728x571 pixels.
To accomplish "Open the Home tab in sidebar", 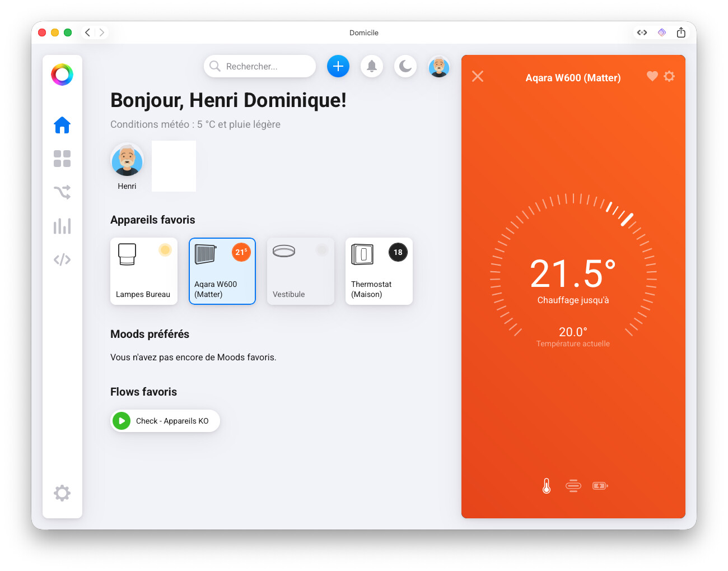I will [62, 125].
